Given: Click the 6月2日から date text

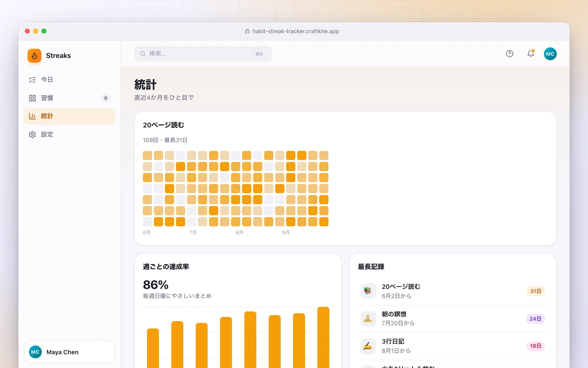Looking at the screenshot, I should point(396,296).
